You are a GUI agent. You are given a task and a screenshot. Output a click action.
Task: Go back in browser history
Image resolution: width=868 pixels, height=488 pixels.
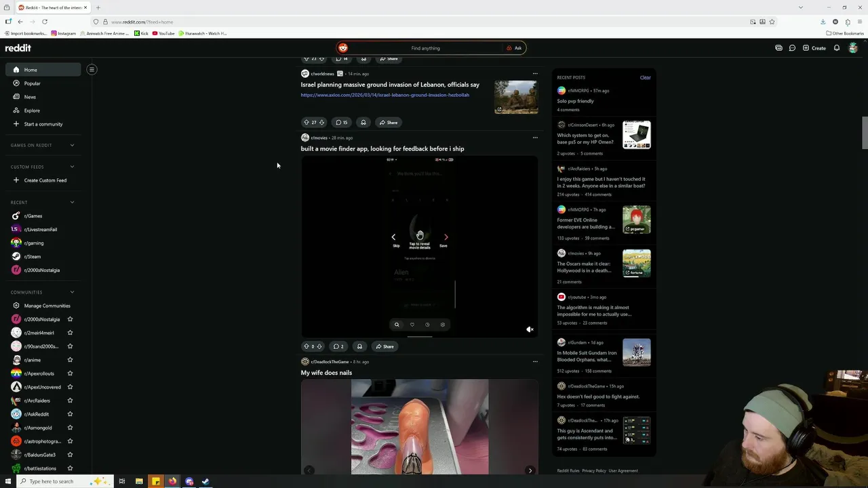pos(20,22)
